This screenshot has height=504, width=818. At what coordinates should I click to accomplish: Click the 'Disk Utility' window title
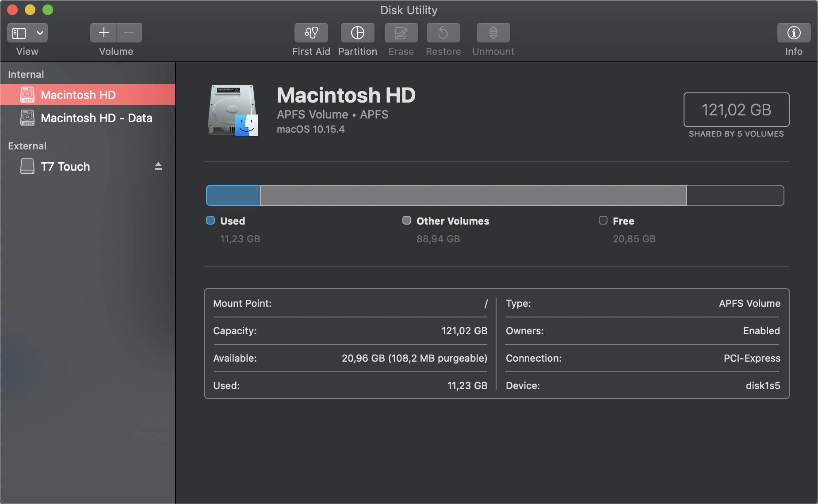point(409,10)
